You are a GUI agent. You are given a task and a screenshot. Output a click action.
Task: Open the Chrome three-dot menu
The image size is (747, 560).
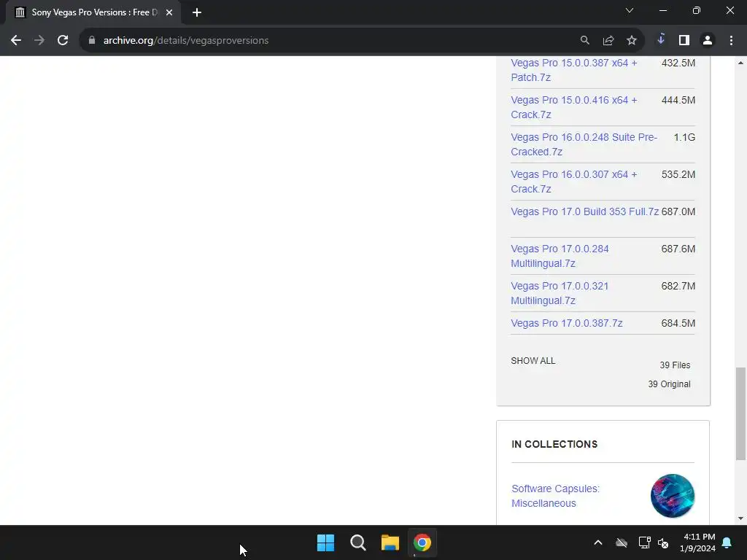coord(731,41)
